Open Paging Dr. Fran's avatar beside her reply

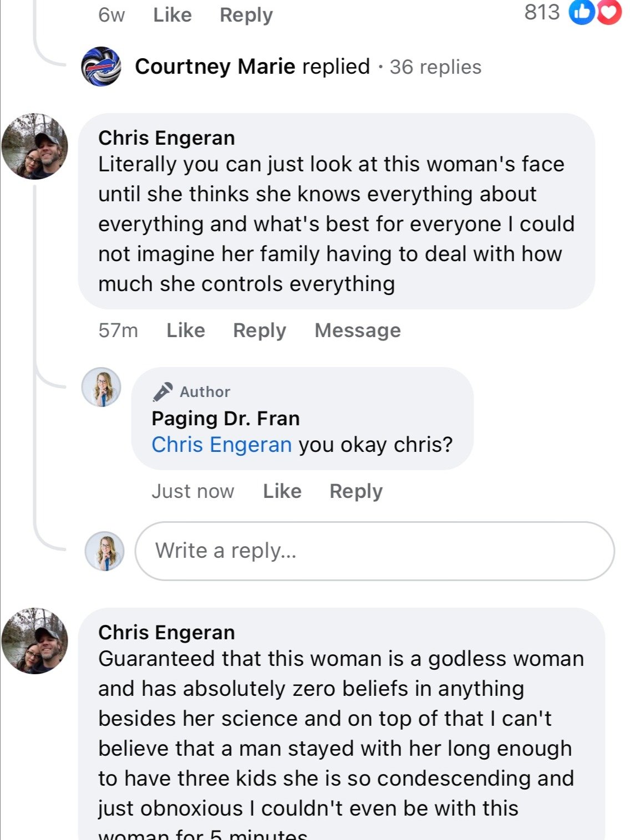coord(101,387)
